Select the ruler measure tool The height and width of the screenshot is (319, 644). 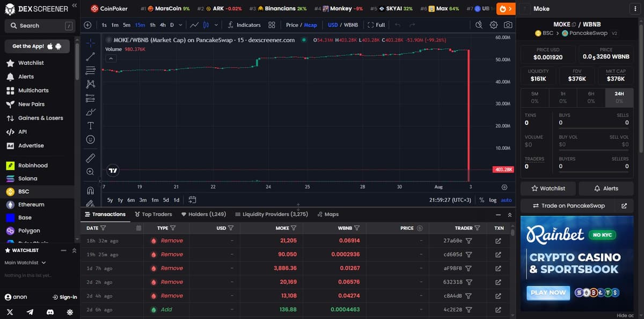pyautogui.click(x=91, y=158)
